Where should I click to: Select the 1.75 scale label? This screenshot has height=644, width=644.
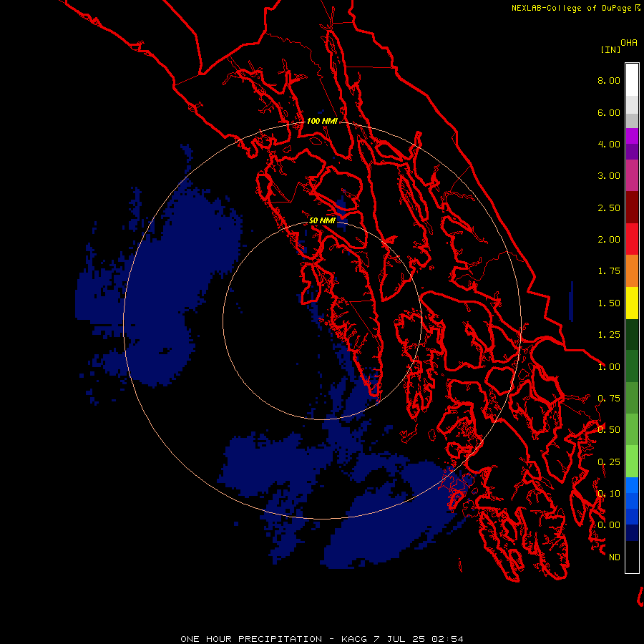coord(609,271)
